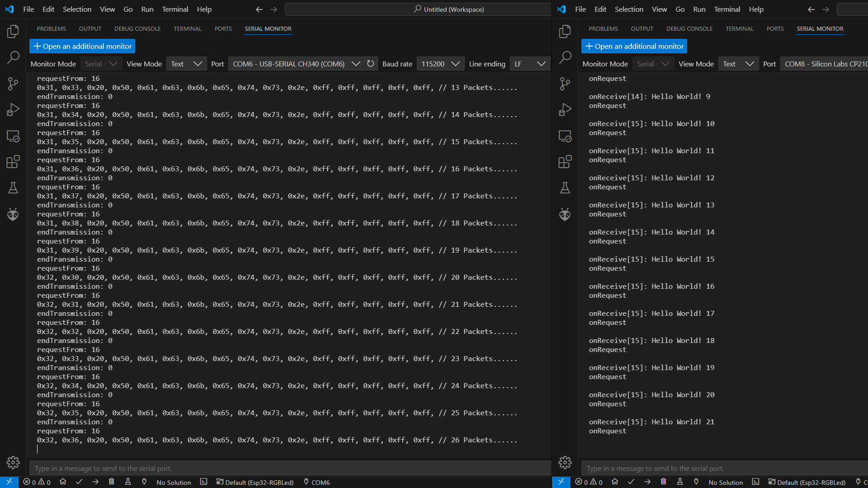Click serial message input in left window
The height and width of the screenshot is (488, 868).
[290, 468]
